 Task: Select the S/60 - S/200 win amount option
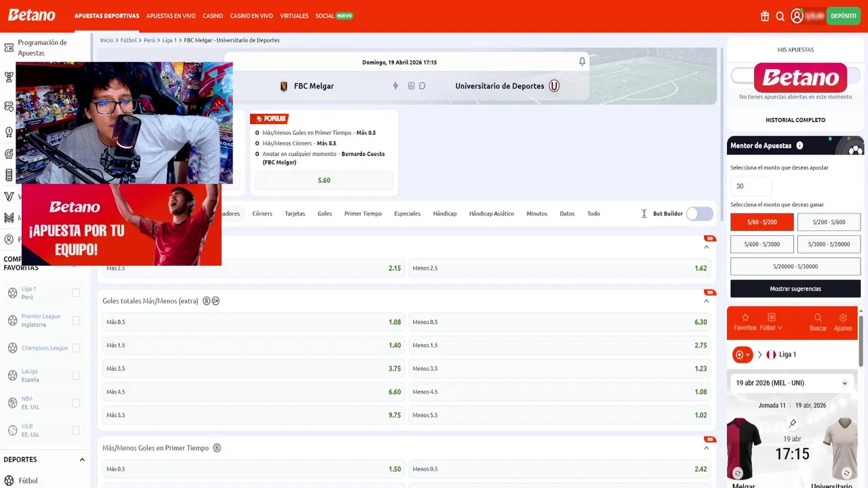coord(762,222)
